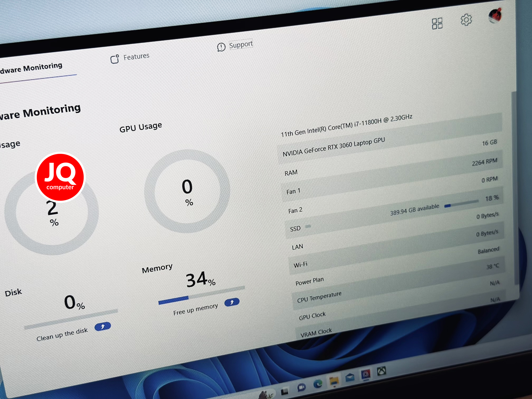Click the Free up memory label
The height and width of the screenshot is (399, 532).
coord(196,309)
